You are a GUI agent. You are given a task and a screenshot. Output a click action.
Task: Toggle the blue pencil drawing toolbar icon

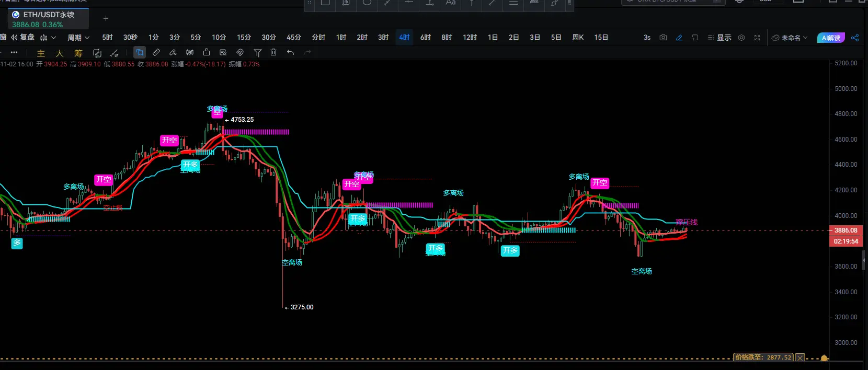coord(679,38)
